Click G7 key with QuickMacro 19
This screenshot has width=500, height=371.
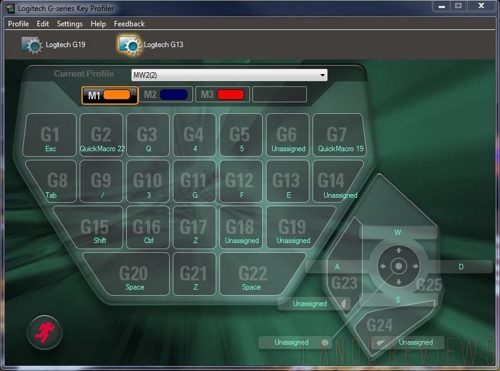339,135
